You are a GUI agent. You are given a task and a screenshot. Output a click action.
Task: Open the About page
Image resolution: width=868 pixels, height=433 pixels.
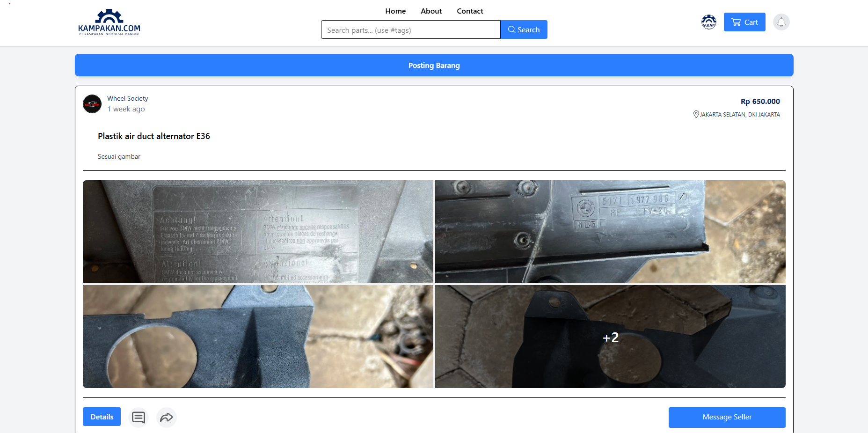[430, 11]
